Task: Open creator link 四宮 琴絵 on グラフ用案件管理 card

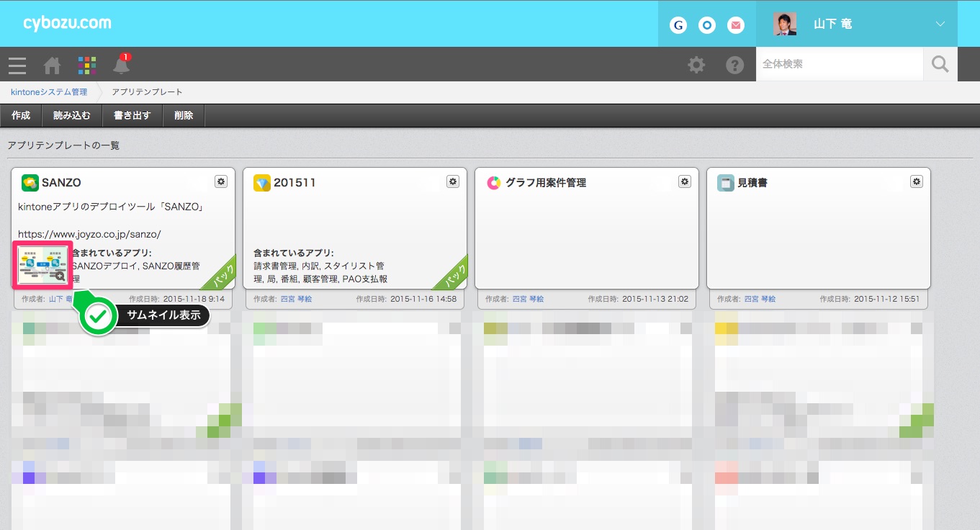Action: click(529, 299)
